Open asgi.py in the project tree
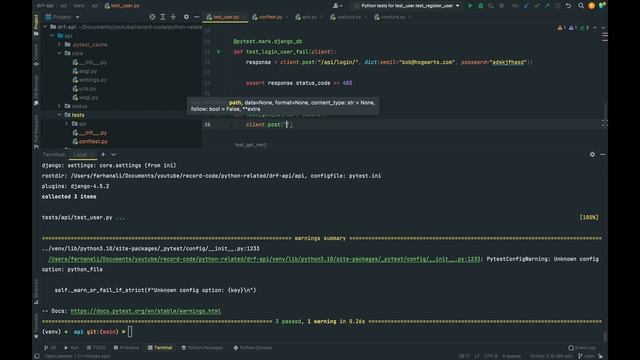Image resolution: width=640 pixels, height=360 pixels. coord(85,71)
